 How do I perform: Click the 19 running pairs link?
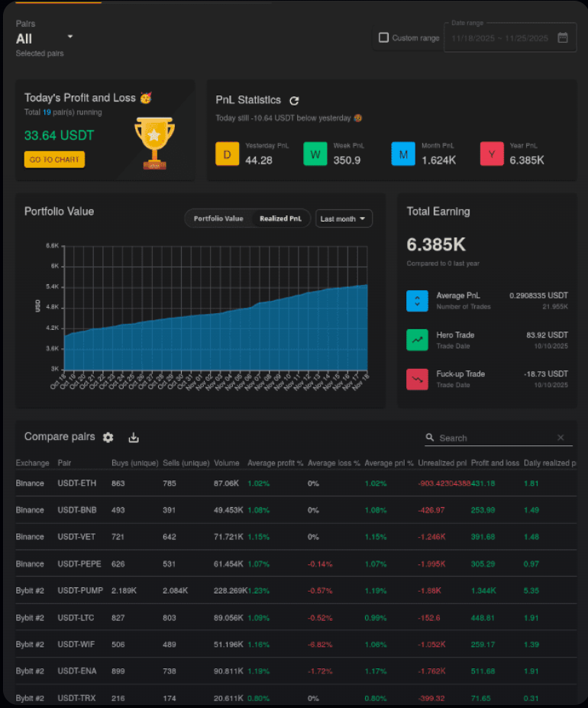click(47, 112)
